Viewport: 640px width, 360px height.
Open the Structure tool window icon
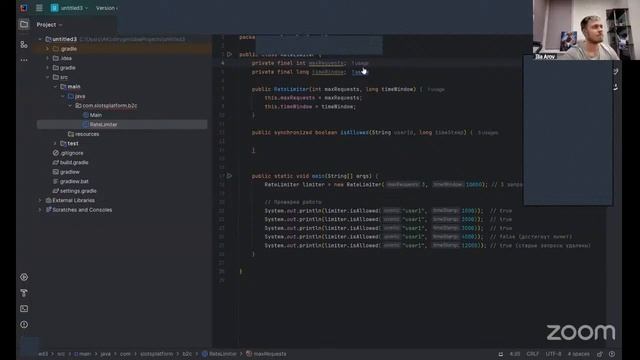pyautogui.click(x=24, y=44)
